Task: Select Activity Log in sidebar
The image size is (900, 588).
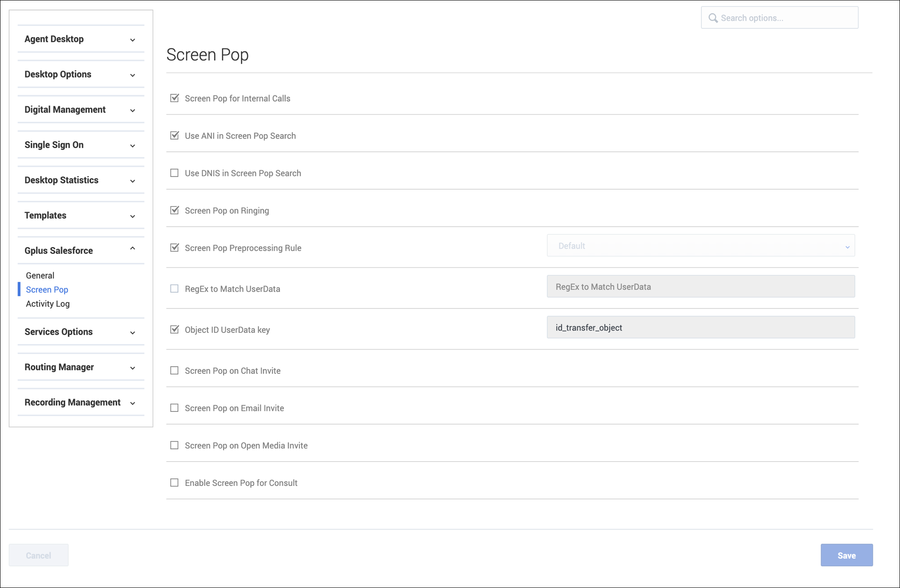Action: click(x=48, y=304)
